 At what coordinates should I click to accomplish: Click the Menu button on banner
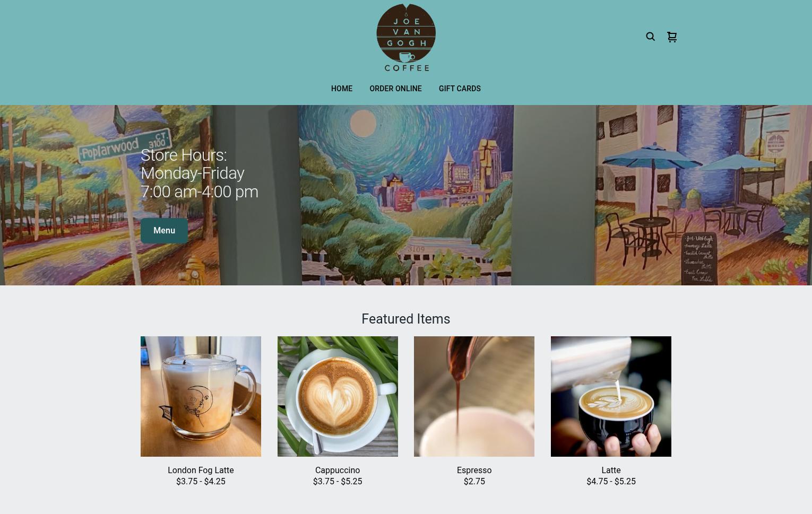(x=164, y=231)
